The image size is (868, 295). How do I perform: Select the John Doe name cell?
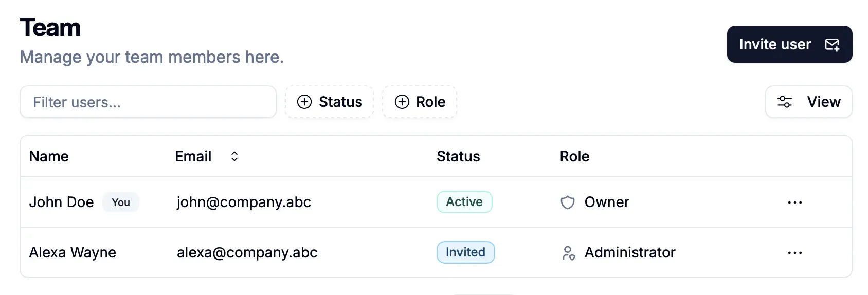click(x=61, y=202)
